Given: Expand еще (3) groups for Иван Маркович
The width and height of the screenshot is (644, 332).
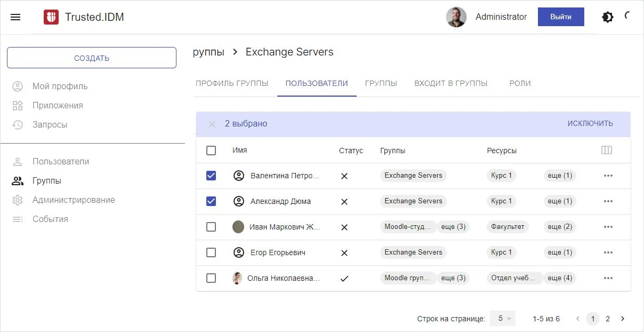Looking at the screenshot, I should (453, 227).
